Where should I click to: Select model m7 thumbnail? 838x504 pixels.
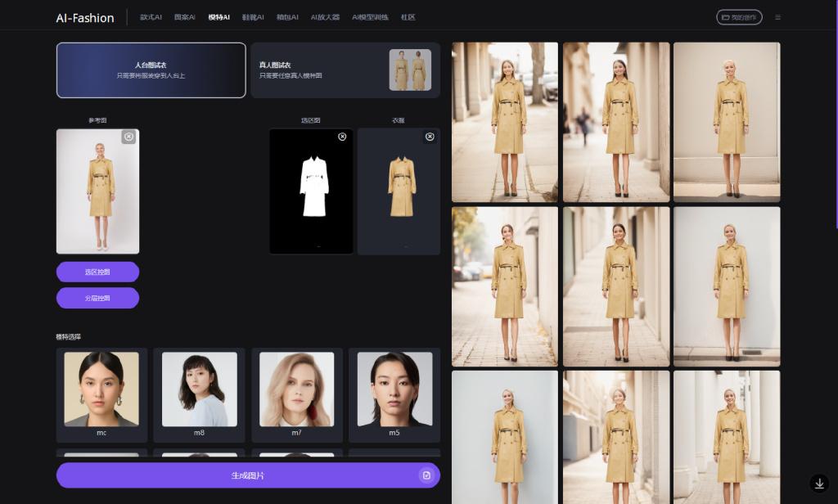296,394
